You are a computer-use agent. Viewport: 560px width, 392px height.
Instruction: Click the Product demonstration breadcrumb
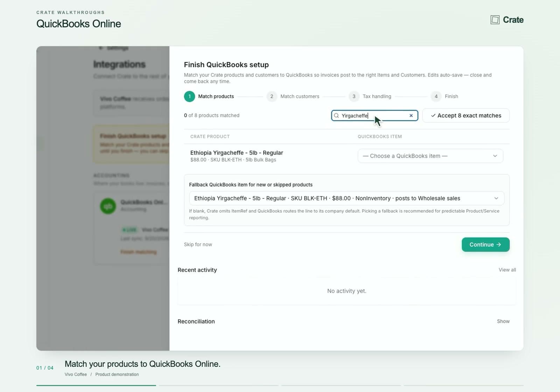pyautogui.click(x=117, y=374)
